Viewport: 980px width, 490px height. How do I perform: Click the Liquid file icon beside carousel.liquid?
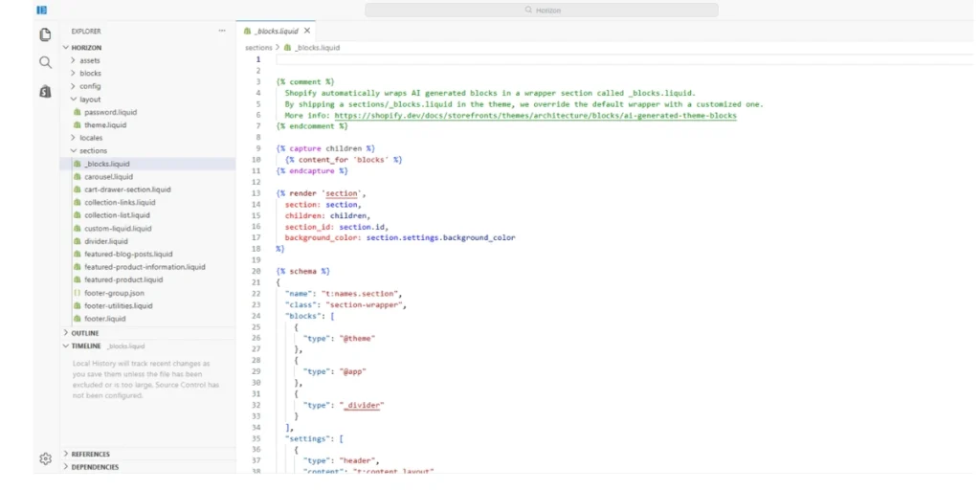pos(78,177)
